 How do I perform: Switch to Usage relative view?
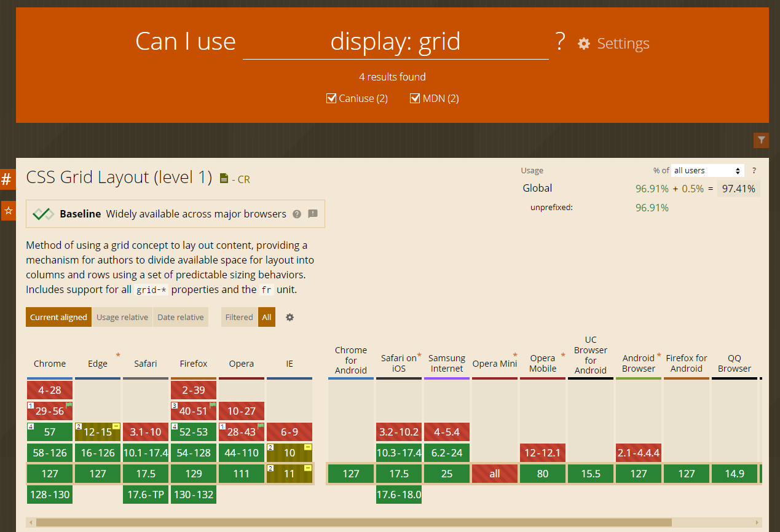122,318
